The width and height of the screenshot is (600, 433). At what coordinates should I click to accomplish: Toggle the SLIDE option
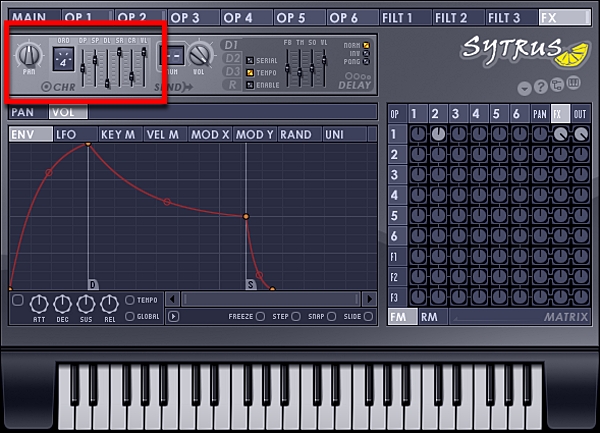coord(368,317)
